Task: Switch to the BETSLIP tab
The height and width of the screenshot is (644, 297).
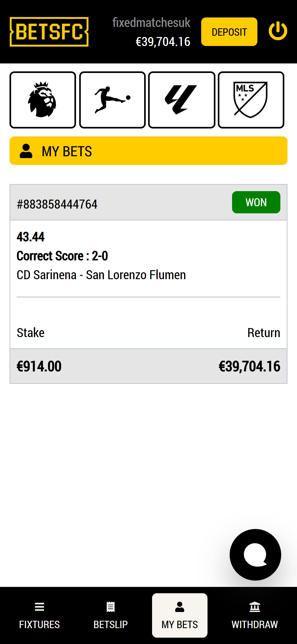Action: click(x=111, y=615)
